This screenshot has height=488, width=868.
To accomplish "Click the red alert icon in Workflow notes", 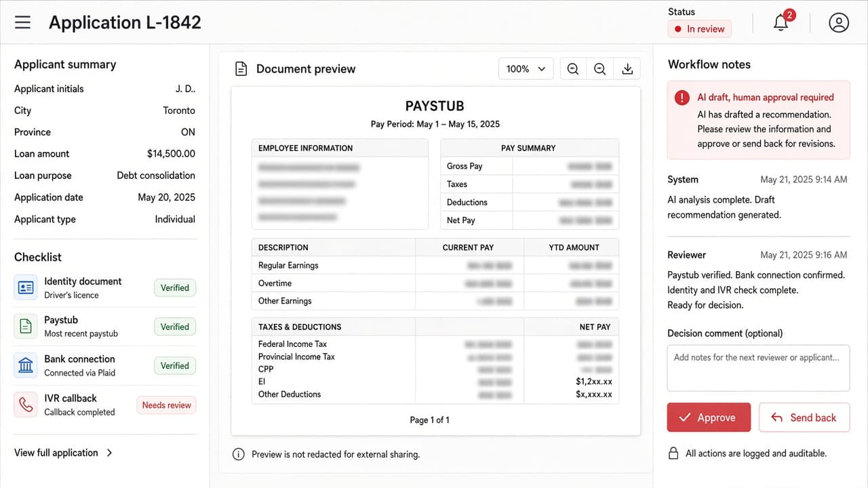I will pos(682,98).
